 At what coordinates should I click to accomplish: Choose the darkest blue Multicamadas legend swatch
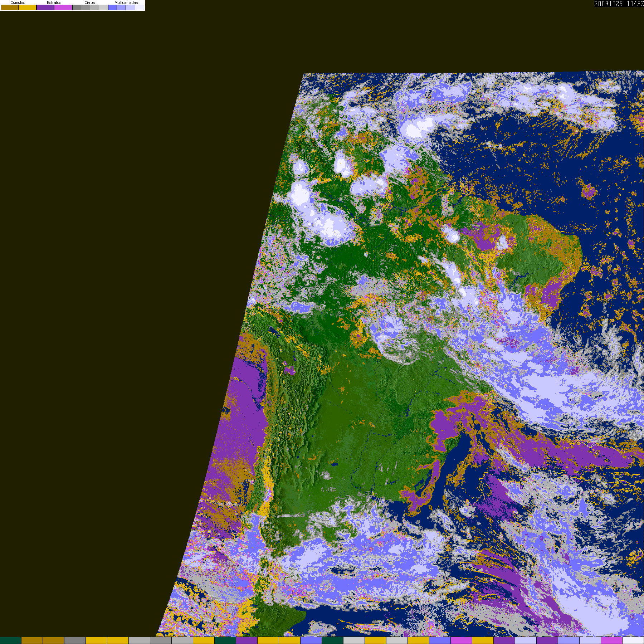(x=112, y=7)
